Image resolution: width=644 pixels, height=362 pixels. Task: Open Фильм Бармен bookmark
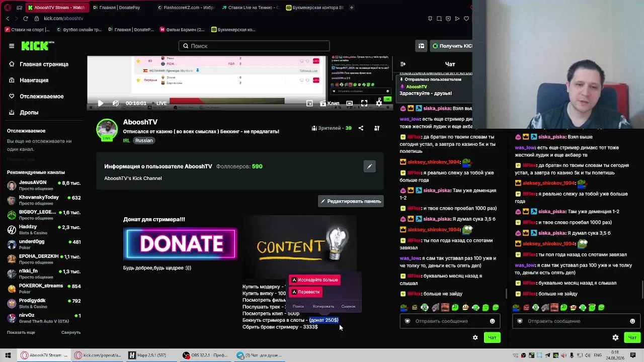[182, 30]
